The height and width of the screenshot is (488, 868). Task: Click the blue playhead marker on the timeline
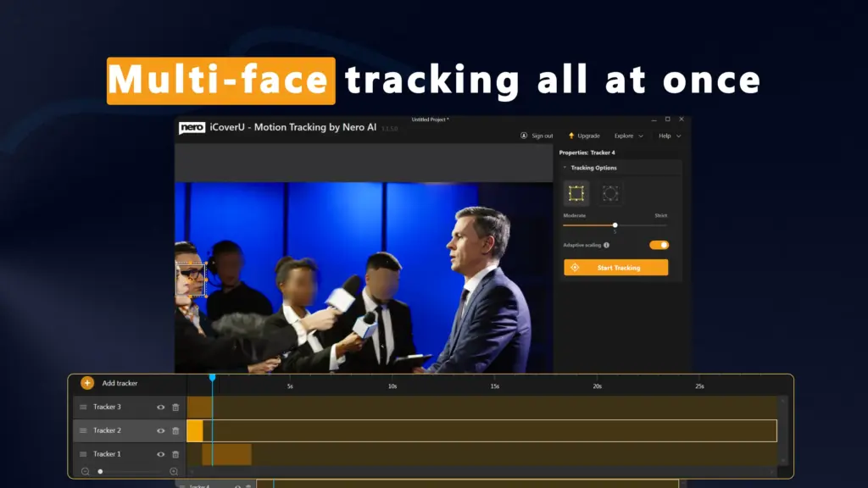[x=213, y=379]
